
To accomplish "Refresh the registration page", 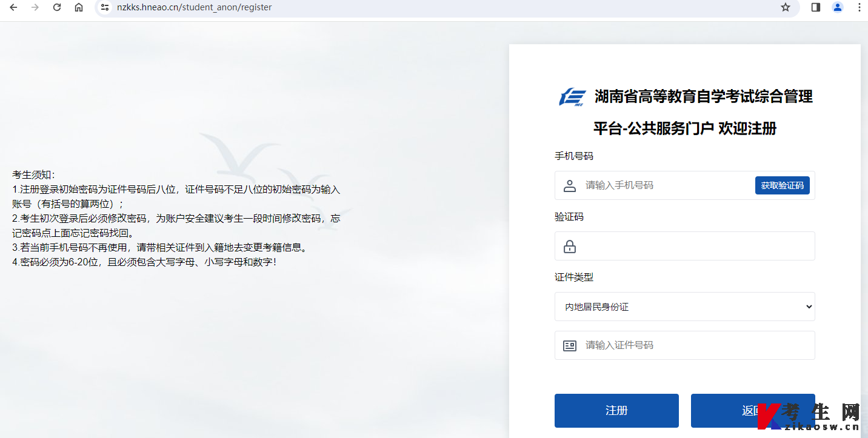I will point(56,7).
